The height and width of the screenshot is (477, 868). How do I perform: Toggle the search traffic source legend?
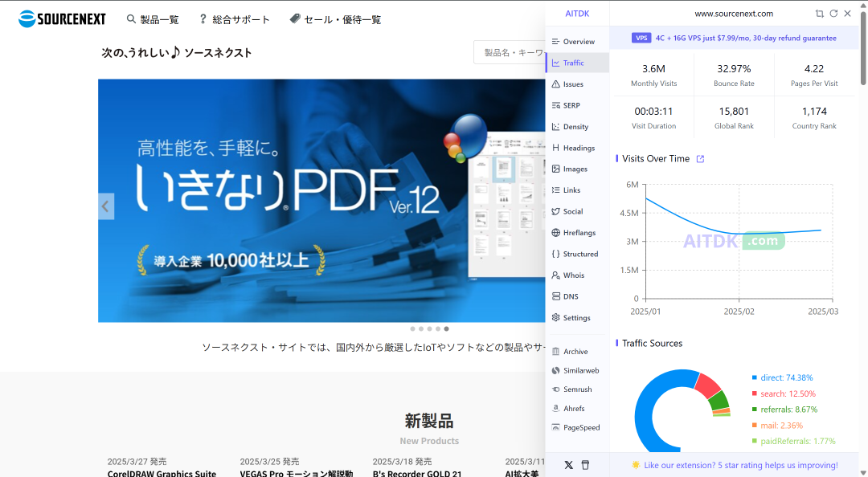pos(784,394)
